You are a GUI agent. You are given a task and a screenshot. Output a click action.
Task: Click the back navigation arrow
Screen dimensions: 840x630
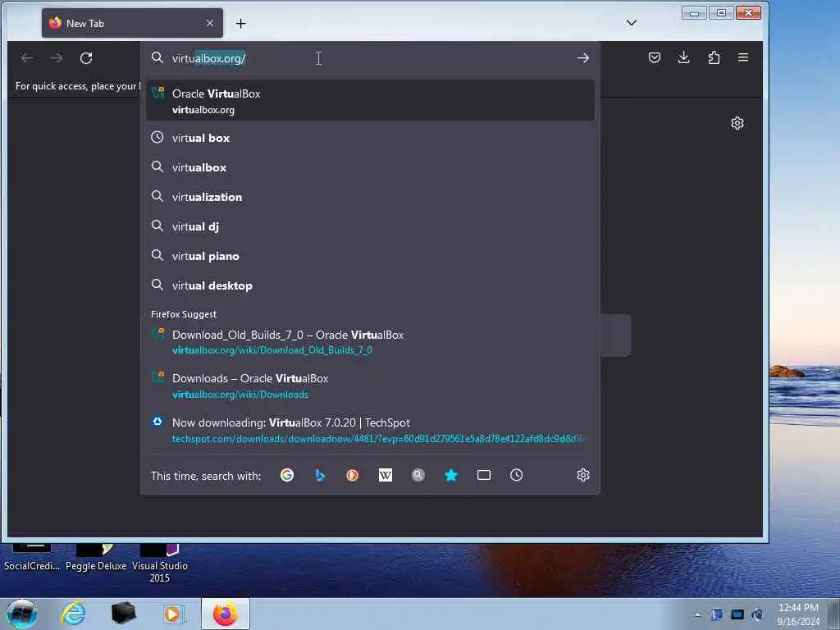point(27,58)
